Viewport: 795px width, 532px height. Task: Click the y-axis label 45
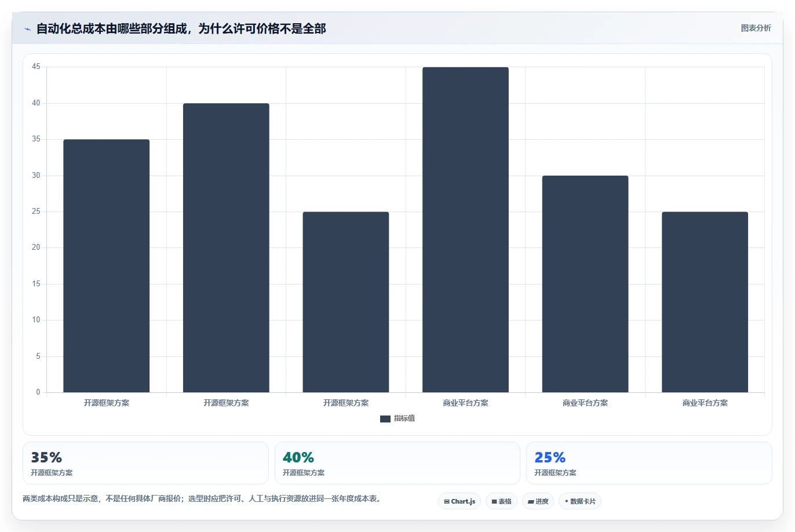37,67
